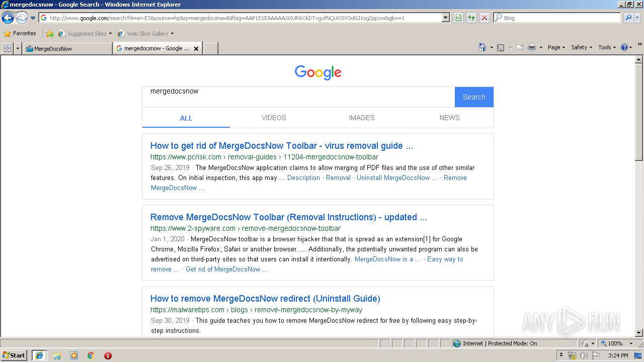Screen dimensions: 644x362
Task: Refresh the page with the Refresh icon
Action: [x=471, y=18]
